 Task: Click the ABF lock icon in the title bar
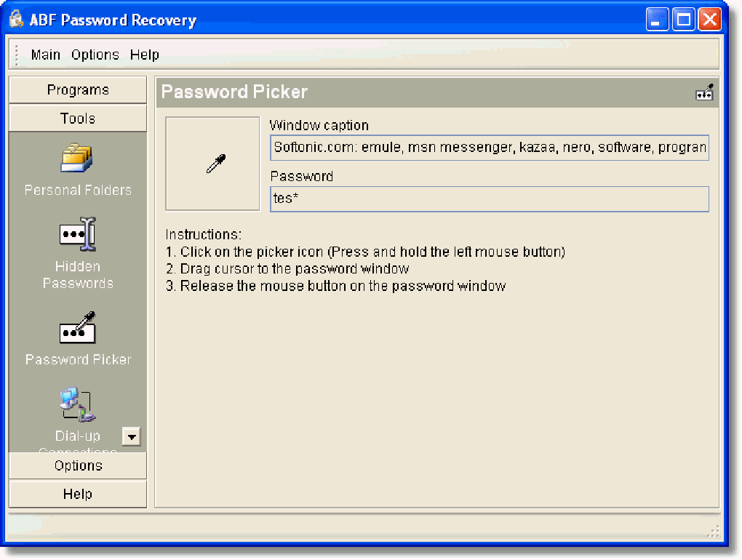[16, 20]
